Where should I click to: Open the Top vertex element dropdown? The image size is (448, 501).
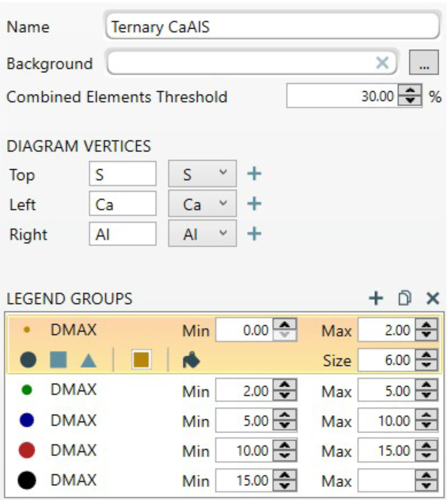pos(203,174)
